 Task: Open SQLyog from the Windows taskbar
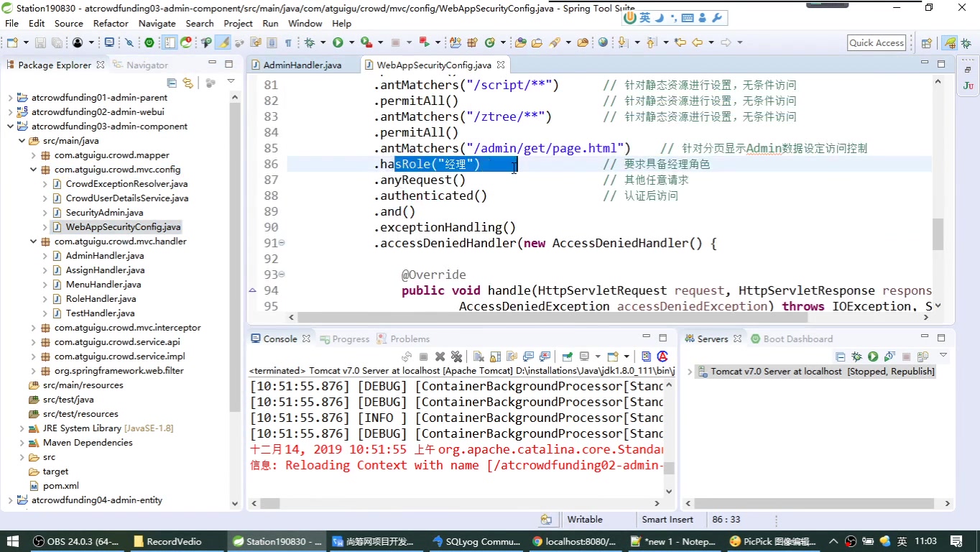point(476,541)
